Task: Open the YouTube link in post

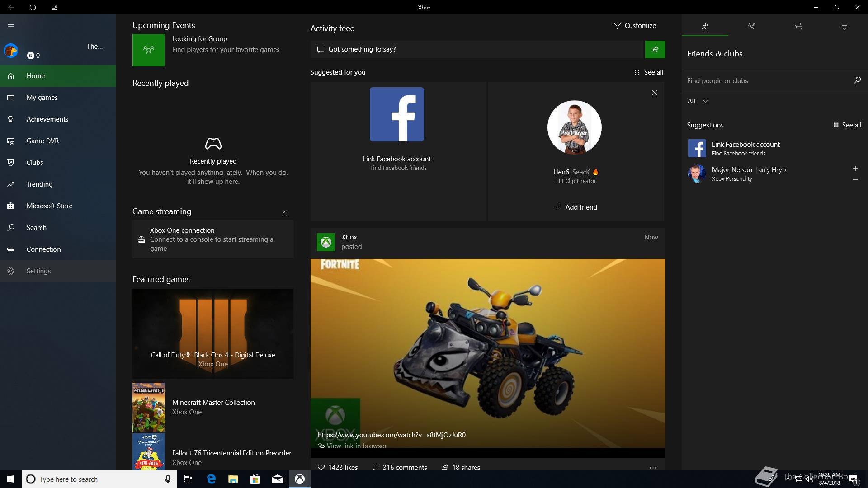Action: click(392, 435)
